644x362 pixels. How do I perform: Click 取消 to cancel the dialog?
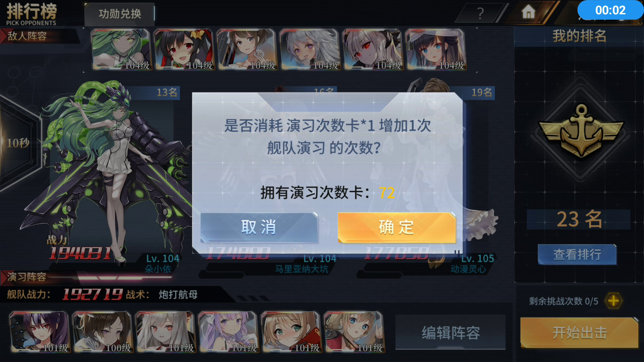(258, 227)
